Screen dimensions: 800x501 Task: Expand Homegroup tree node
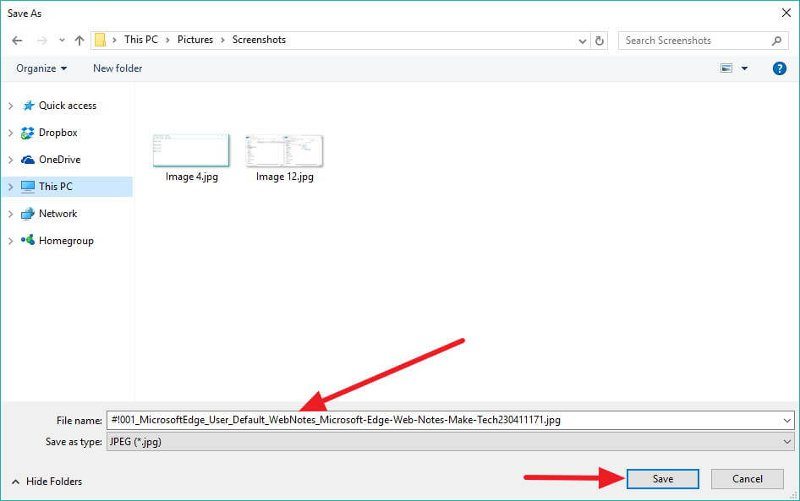[x=10, y=241]
